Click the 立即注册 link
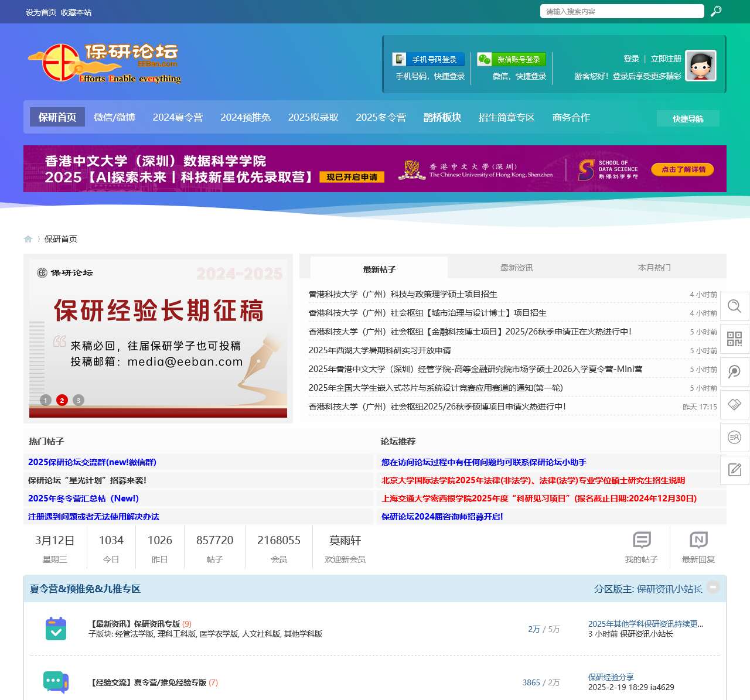 click(666, 59)
